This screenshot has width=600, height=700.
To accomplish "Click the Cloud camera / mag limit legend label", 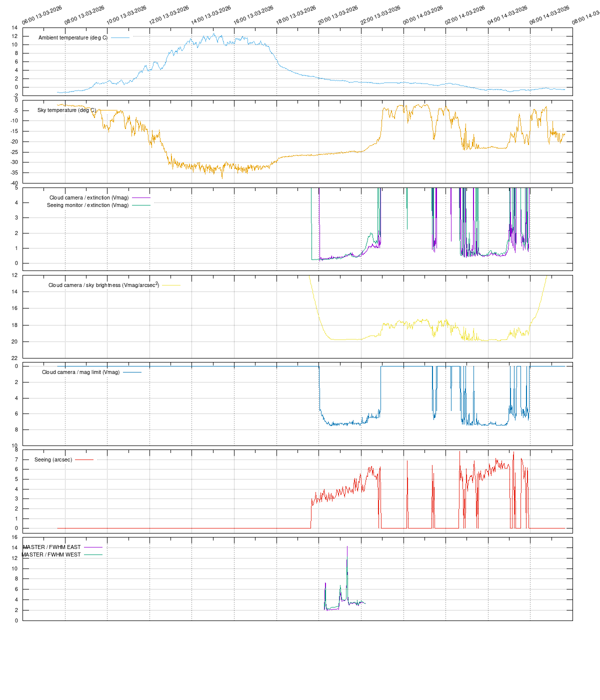I will (80, 372).
